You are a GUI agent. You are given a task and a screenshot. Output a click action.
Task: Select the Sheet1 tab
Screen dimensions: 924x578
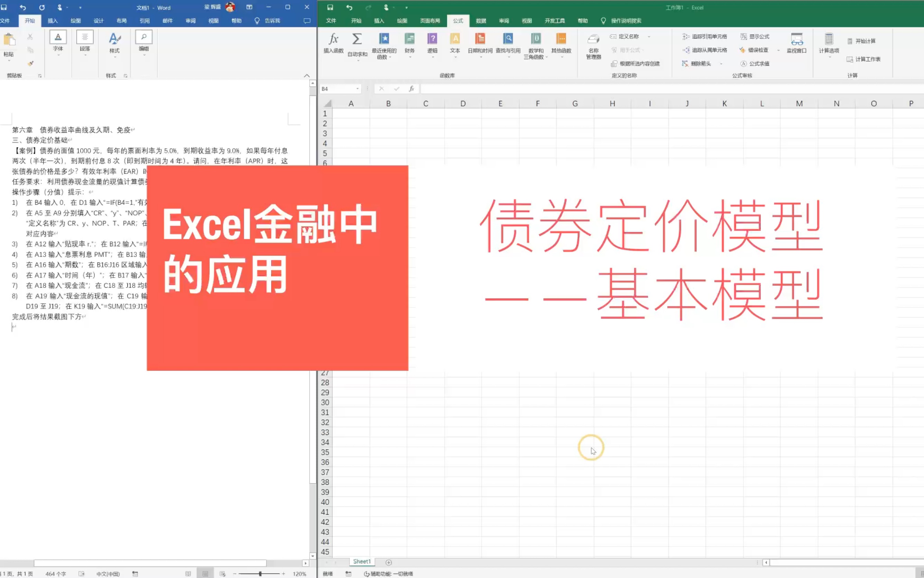361,561
